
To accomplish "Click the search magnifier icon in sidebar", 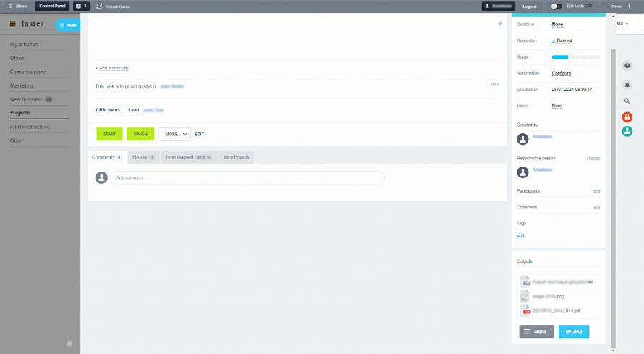I will [627, 101].
